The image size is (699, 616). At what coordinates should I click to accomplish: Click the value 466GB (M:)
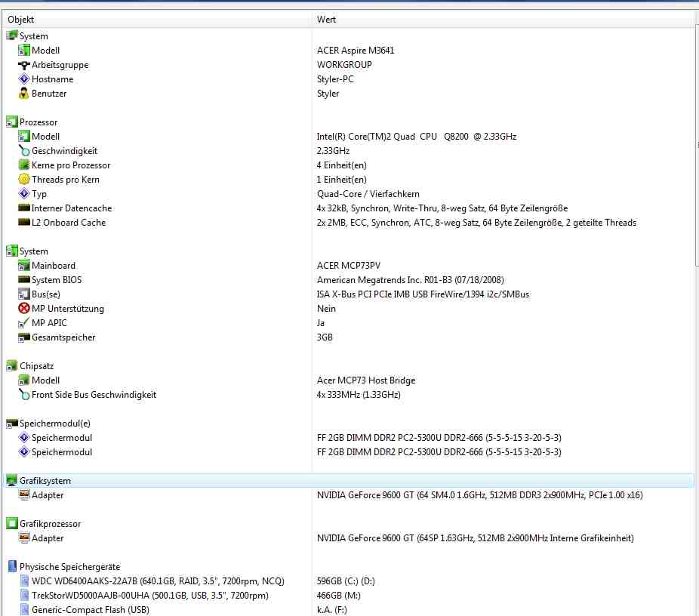(x=338, y=595)
